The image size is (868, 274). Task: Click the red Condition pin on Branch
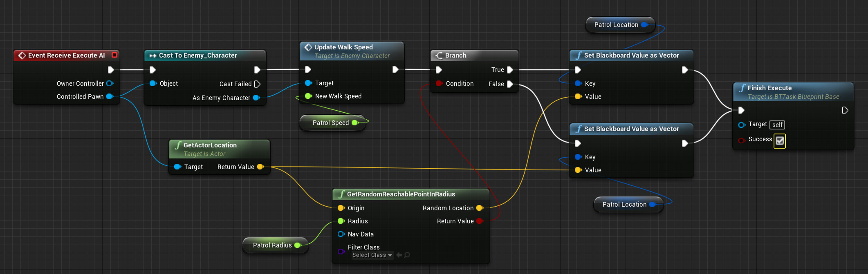[439, 83]
